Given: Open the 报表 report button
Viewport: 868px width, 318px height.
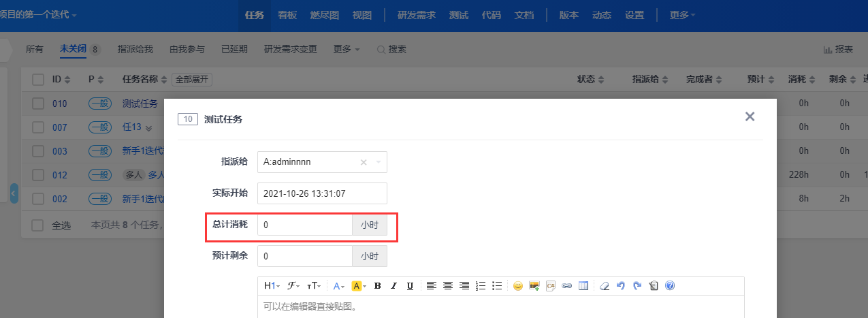Looking at the screenshot, I should [x=839, y=49].
